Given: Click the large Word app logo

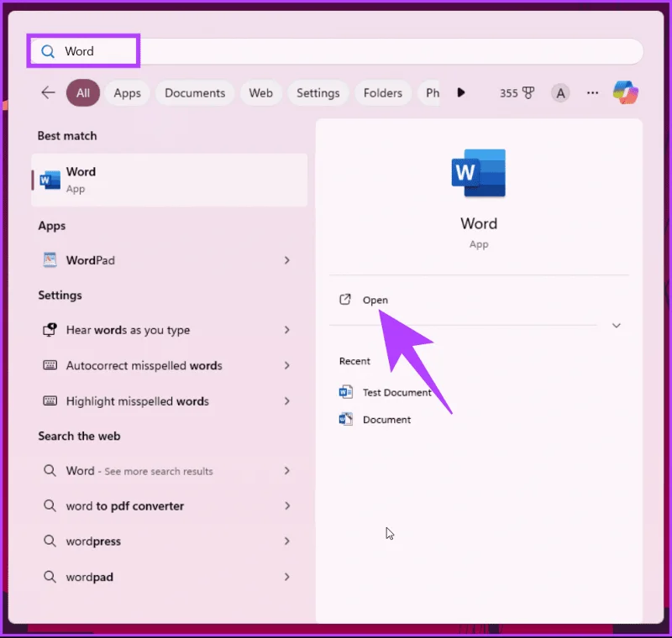Looking at the screenshot, I should (x=478, y=173).
